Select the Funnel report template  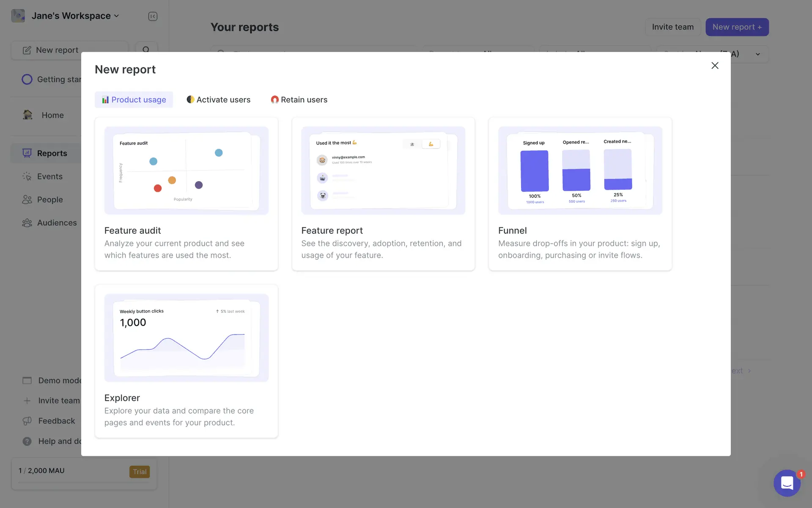[x=580, y=194]
